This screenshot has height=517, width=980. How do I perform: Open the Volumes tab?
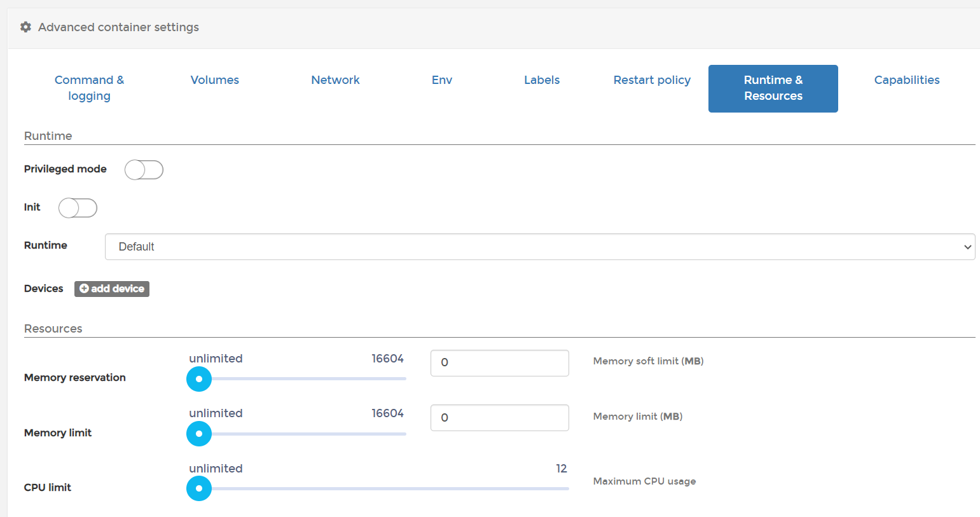pos(214,80)
